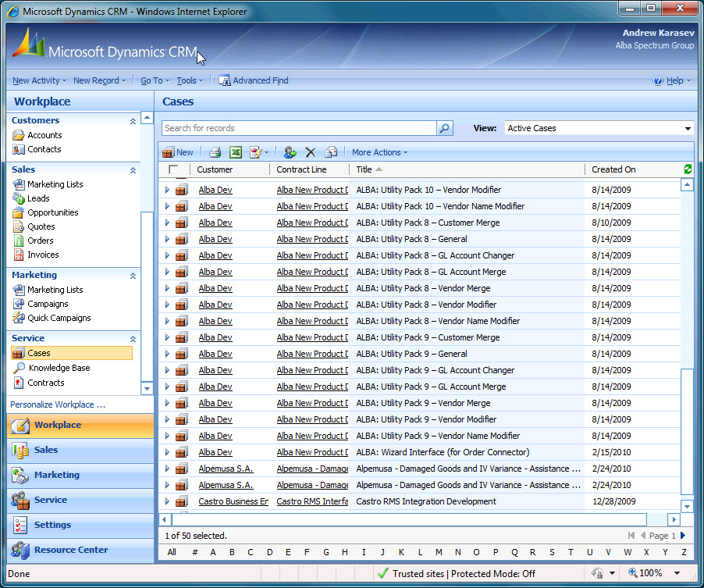Open the Resource Center navigation area
Viewport: 704px width, 588px height.
pos(80,550)
